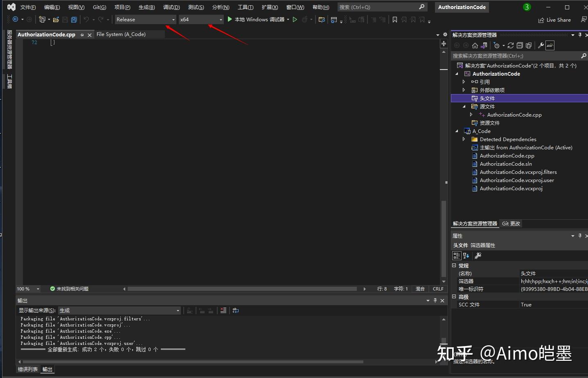
Task: Pin the 解决方案资源管理器 panel
Action: tap(579, 35)
